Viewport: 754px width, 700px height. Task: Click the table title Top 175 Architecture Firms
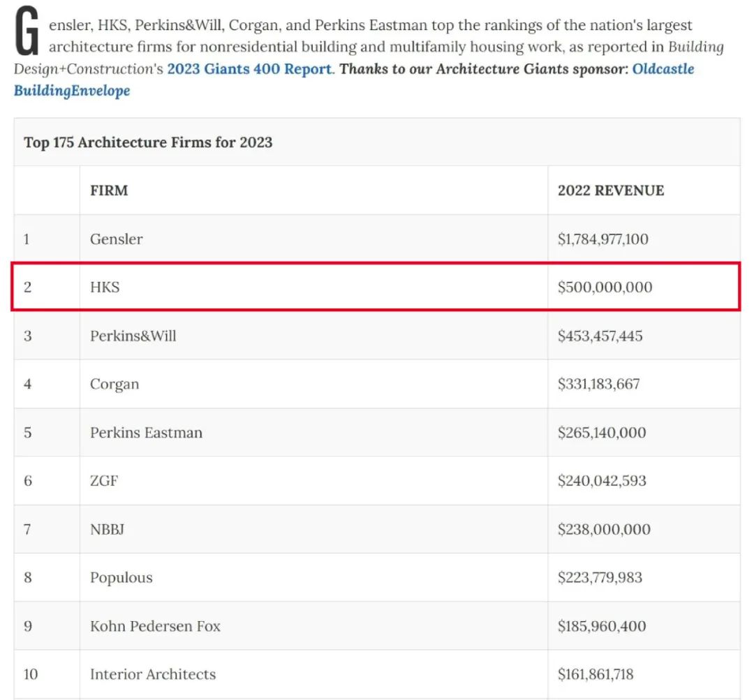point(148,142)
